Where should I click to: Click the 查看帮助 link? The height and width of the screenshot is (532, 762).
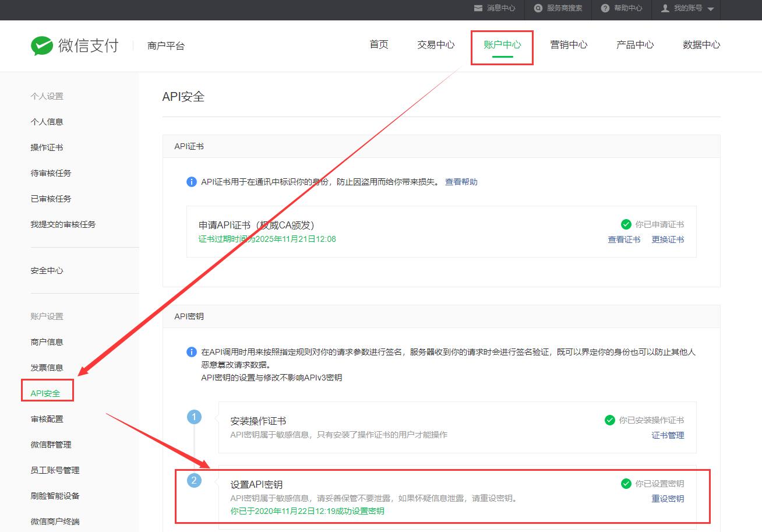click(460, 182)
